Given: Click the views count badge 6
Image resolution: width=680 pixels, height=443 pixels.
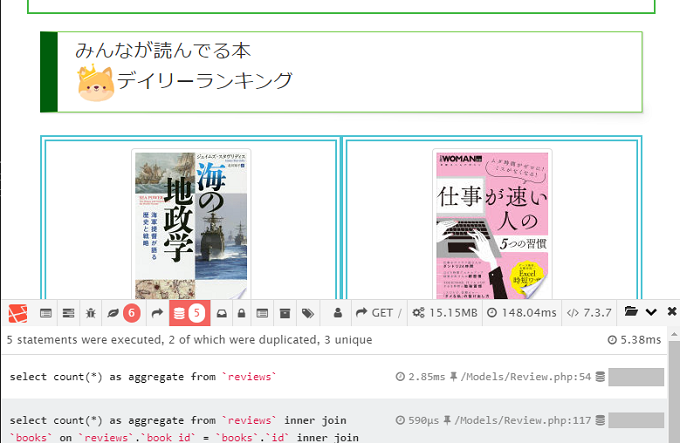Looking at the screenshot, I should pyautogui.click(x=131, y=313).
